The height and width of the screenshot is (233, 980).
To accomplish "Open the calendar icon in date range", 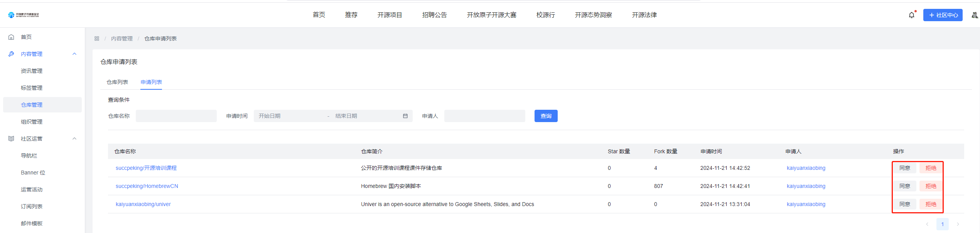I will click(x=405, y=116).
